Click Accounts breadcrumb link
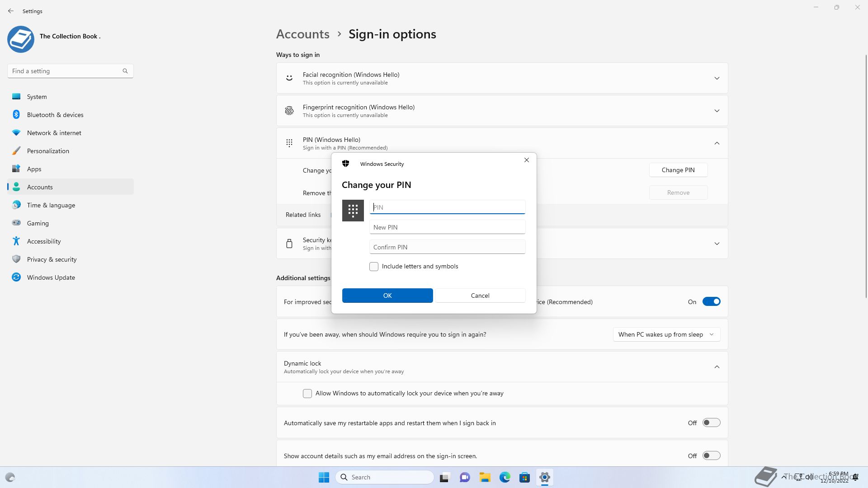Image resolution: width=868 pixels, height=488 pixels. point(303,34)
